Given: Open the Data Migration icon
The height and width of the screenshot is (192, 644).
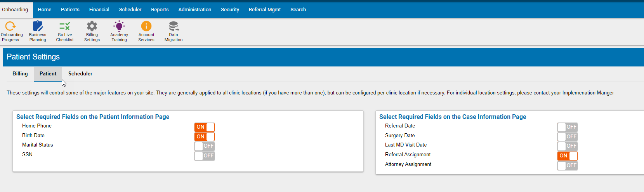Looking at the screenshot, I should 174,26.
